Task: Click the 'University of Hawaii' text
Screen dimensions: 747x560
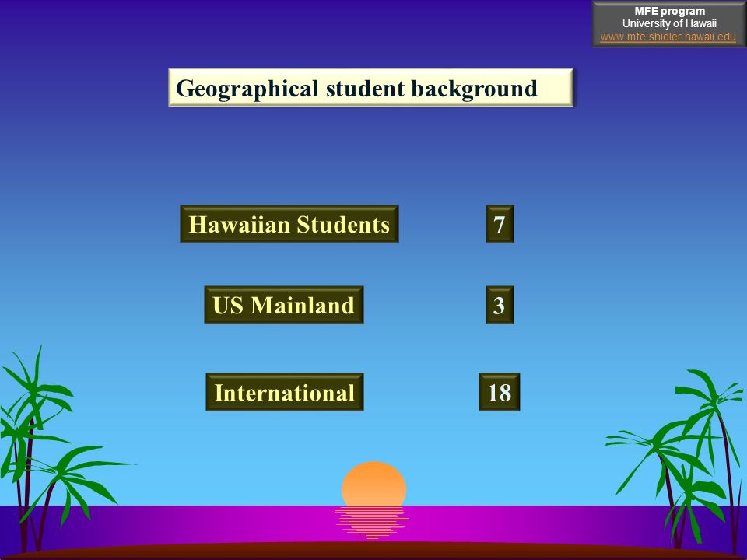Action: click(x=669, y=23)
